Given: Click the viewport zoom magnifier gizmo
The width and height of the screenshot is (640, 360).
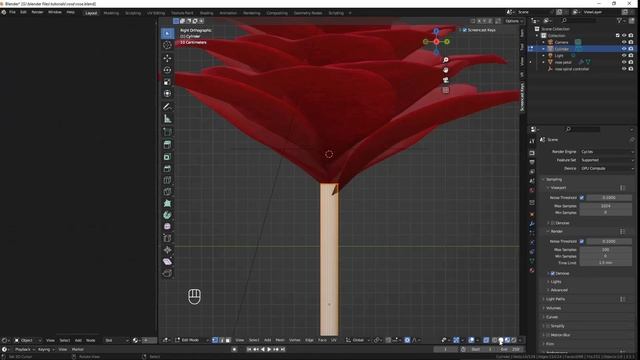Looking at the screenshot, I should [446, 60].
